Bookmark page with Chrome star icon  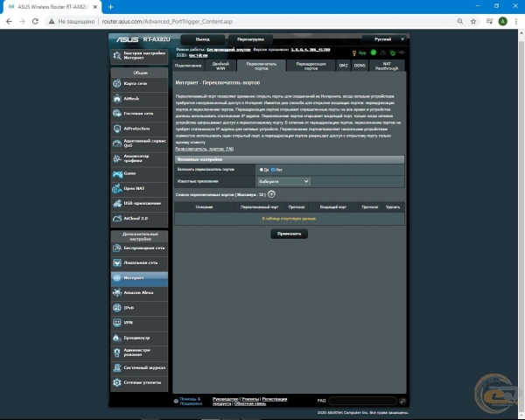473,21
